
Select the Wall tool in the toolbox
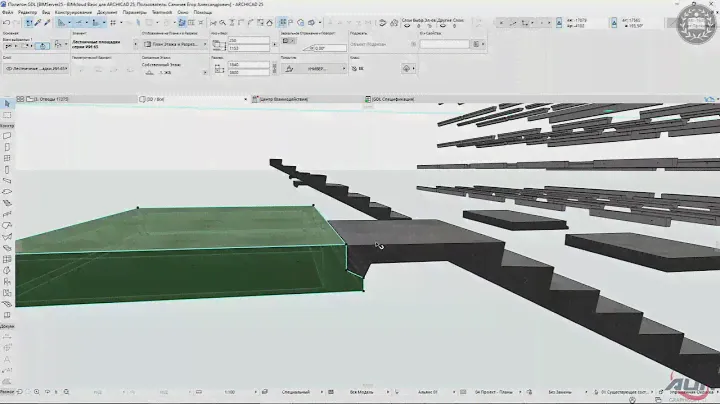[6, 135]
